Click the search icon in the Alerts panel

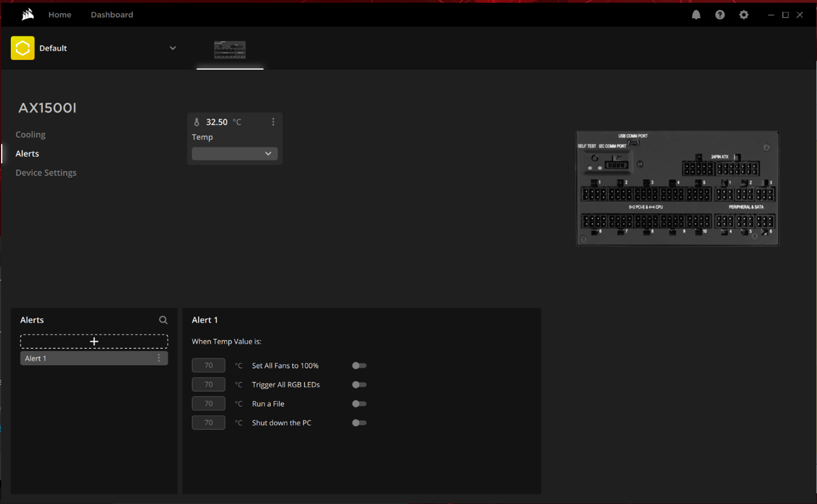(x=163, y=320)
